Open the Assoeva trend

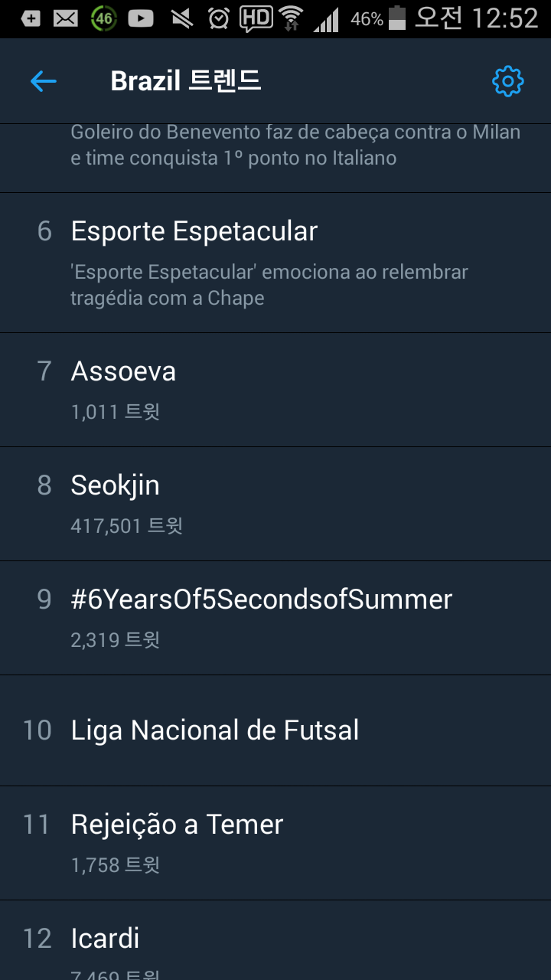(x=123, y=371)
